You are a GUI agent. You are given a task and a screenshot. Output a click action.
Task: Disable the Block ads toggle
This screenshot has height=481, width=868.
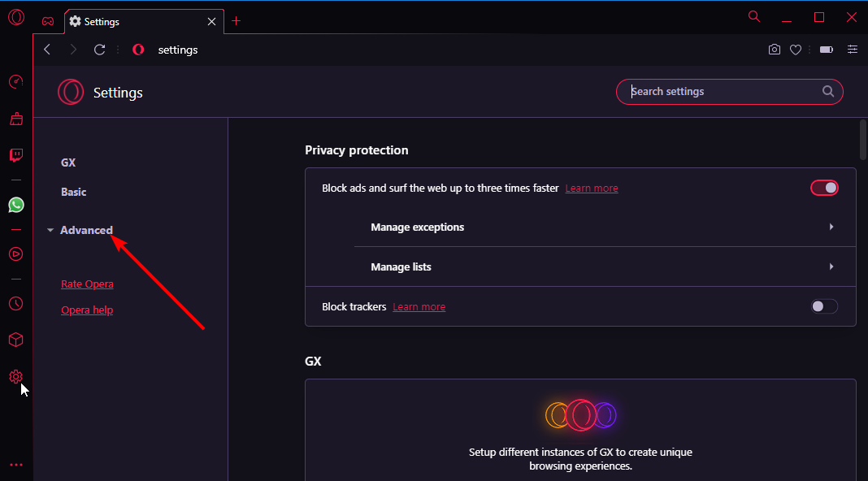click(x=824, y=188)
